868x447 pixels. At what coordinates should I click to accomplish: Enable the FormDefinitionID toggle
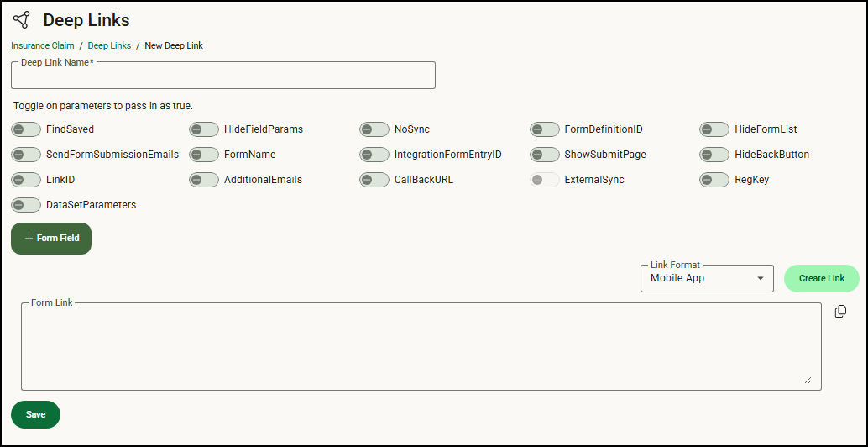click(545, 129)
